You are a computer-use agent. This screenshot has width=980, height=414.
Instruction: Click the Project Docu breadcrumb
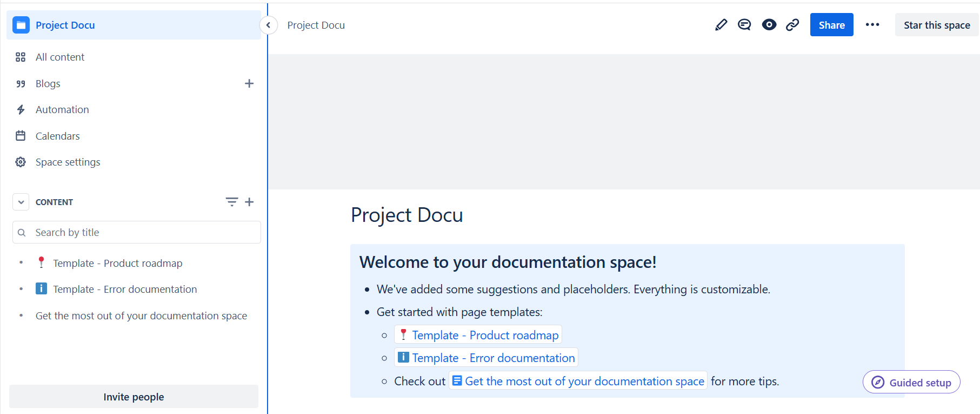tap(316, 25)
